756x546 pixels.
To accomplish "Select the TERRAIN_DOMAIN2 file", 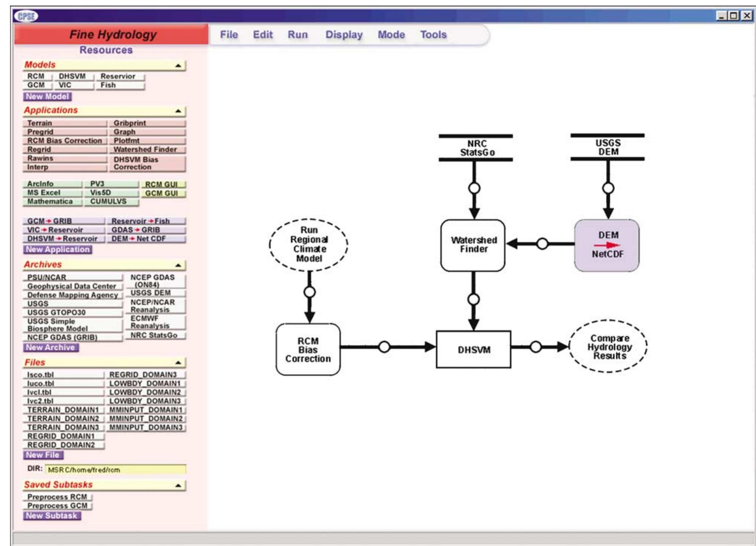I will [64, 418].
